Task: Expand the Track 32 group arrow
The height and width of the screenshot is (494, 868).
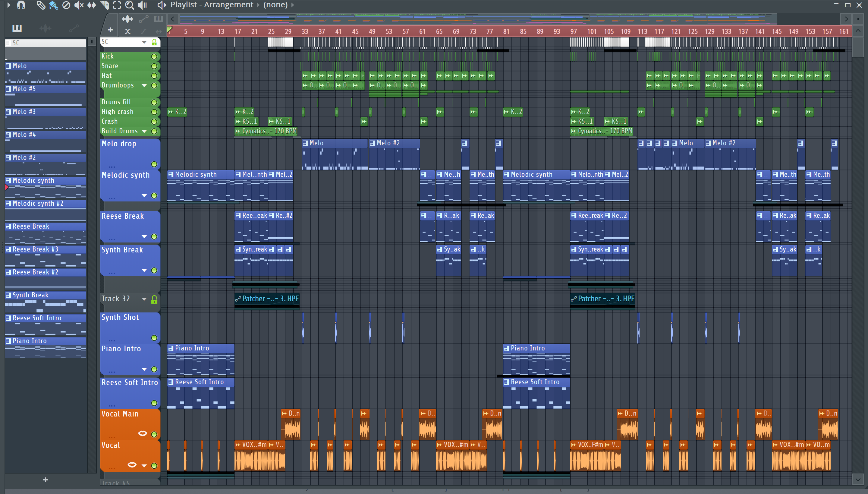Action: tap(144, 299)
